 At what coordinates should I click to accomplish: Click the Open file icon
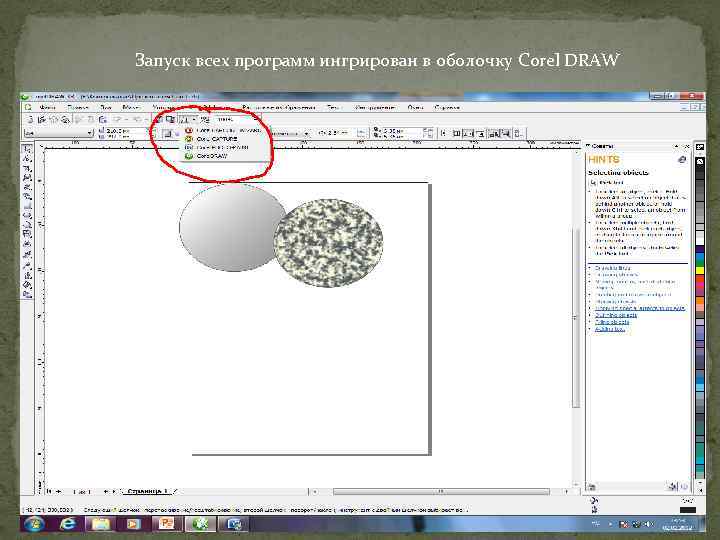42,119
